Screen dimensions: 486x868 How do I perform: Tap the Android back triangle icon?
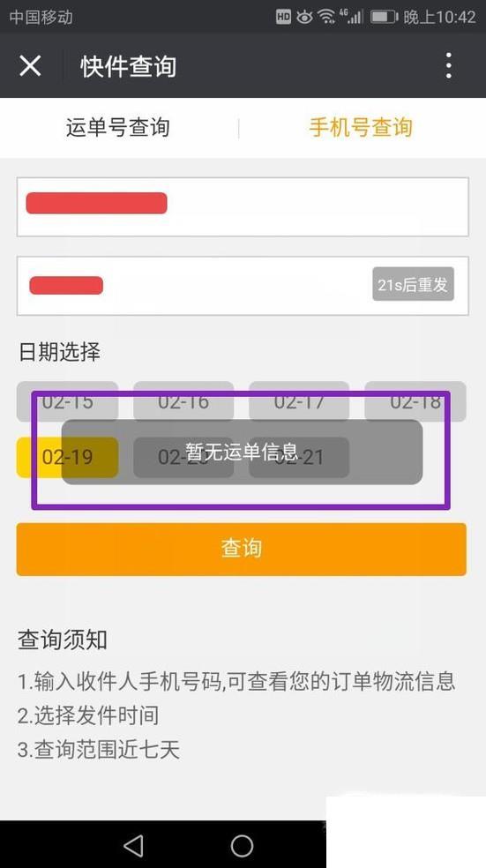pyautogui.click(x=133, y=845)
